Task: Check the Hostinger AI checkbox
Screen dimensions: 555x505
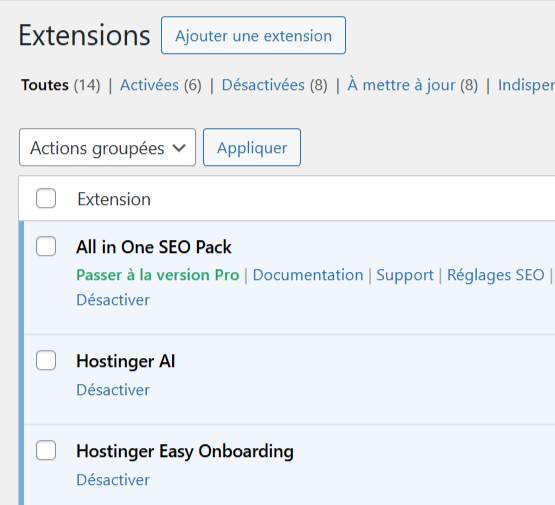Action: coord(46,360)
